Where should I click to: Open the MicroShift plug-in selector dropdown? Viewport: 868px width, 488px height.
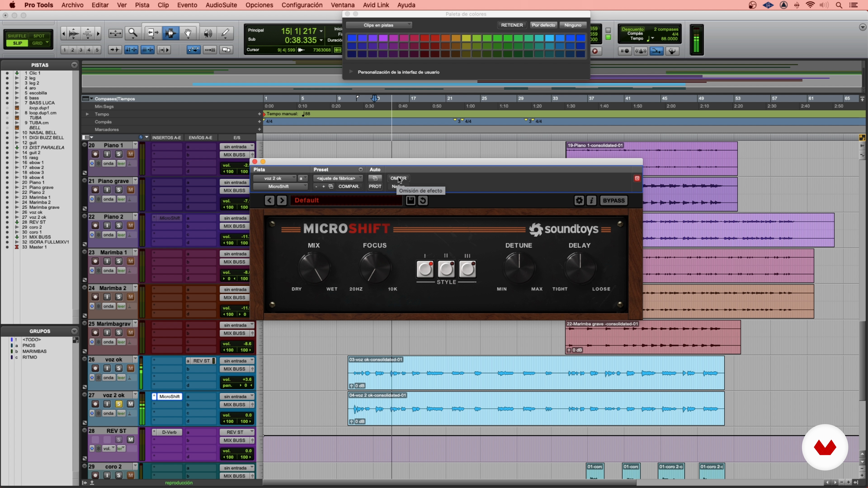point(280,186)
